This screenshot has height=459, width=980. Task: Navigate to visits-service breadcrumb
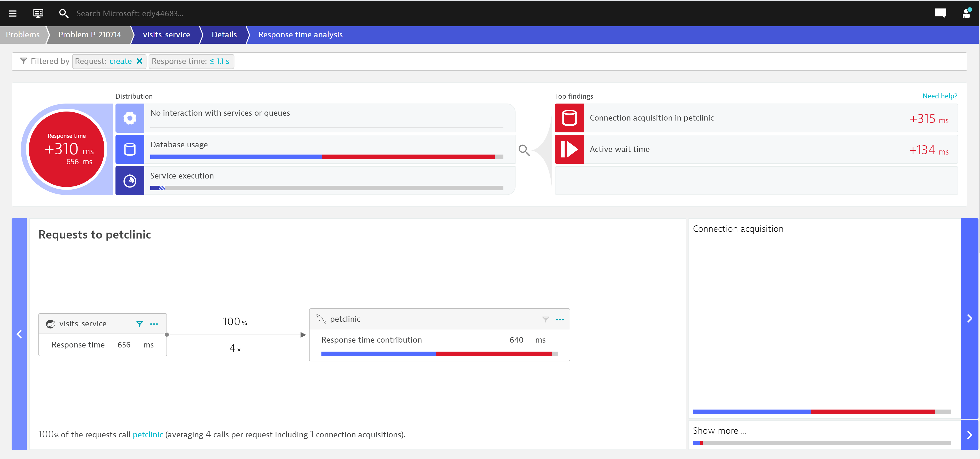[166, 35]
